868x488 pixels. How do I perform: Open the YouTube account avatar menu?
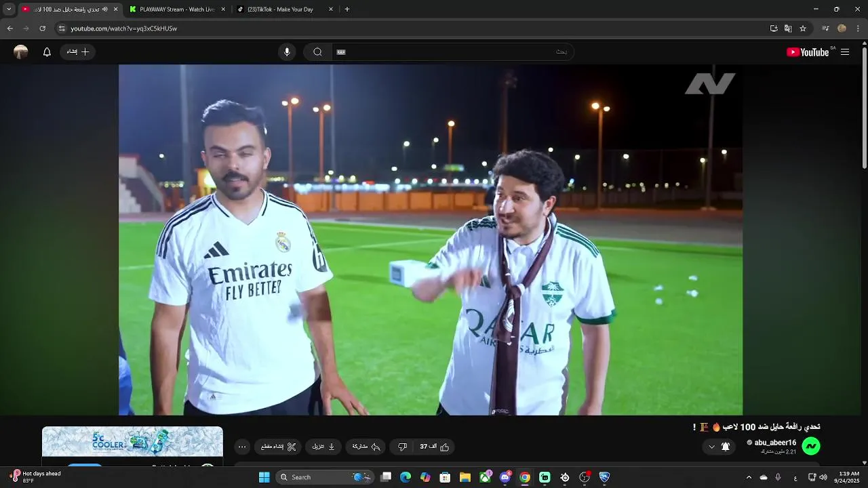click(21, 52)
